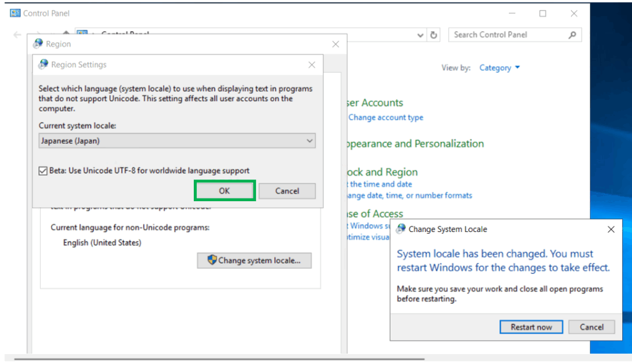
Task: Cancel the Region Settings dialog
Action: (287, 191)
